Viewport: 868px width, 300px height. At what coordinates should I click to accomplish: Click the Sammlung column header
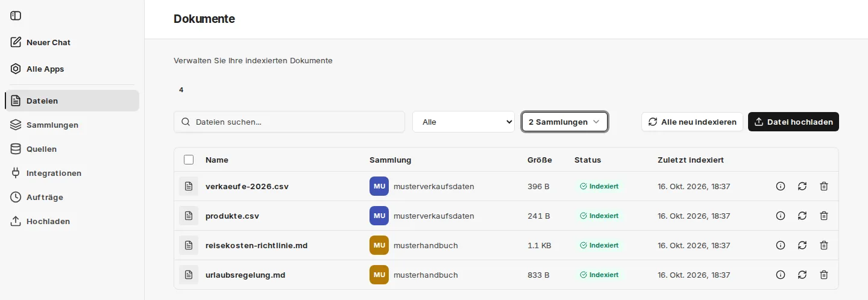pyautogui.click(x=391, y=160)
